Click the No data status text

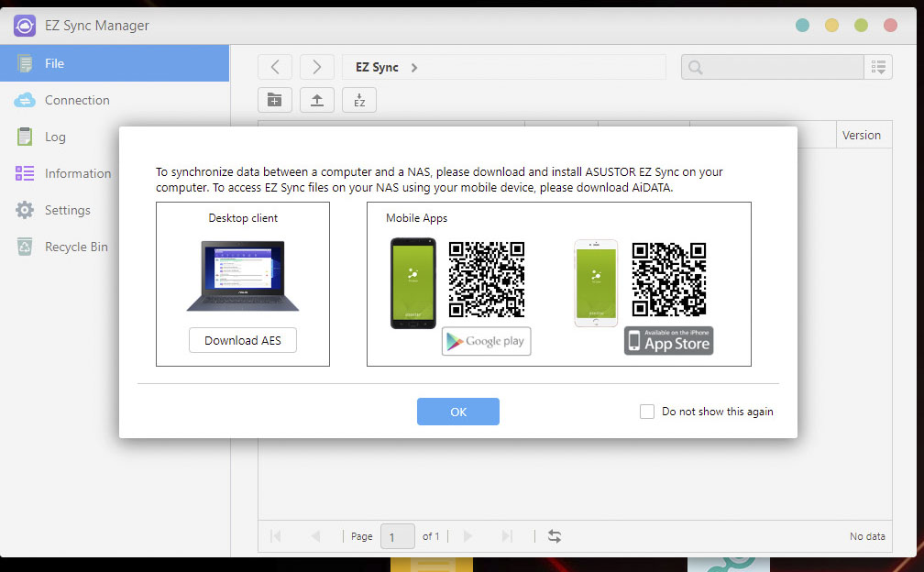(x=867, y=536)
